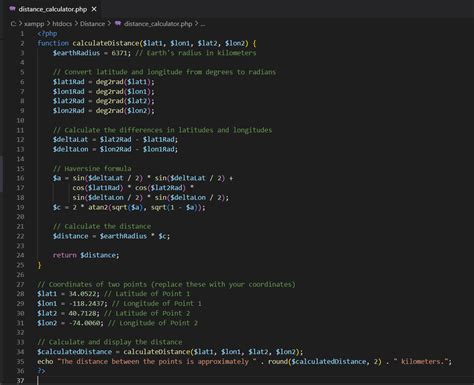Click $lon2Rad variable on line 9
The width and height of the screenshot is (474, 385).
[69, 111]
